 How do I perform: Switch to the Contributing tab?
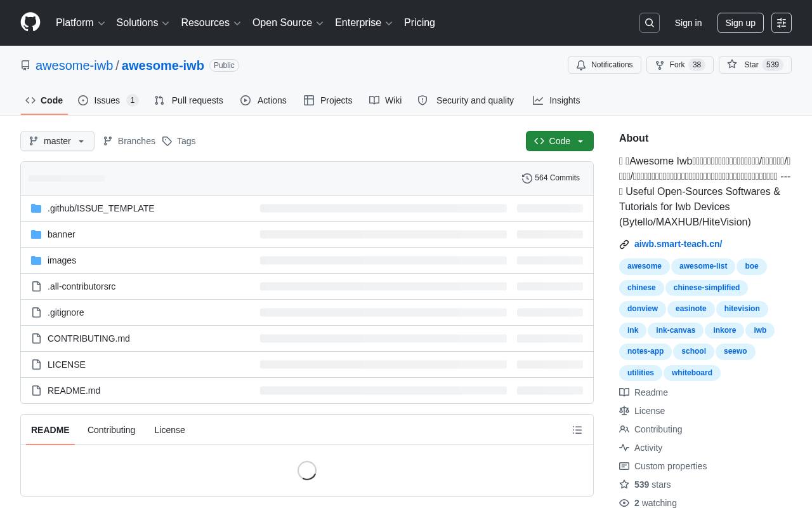(111, 430)
